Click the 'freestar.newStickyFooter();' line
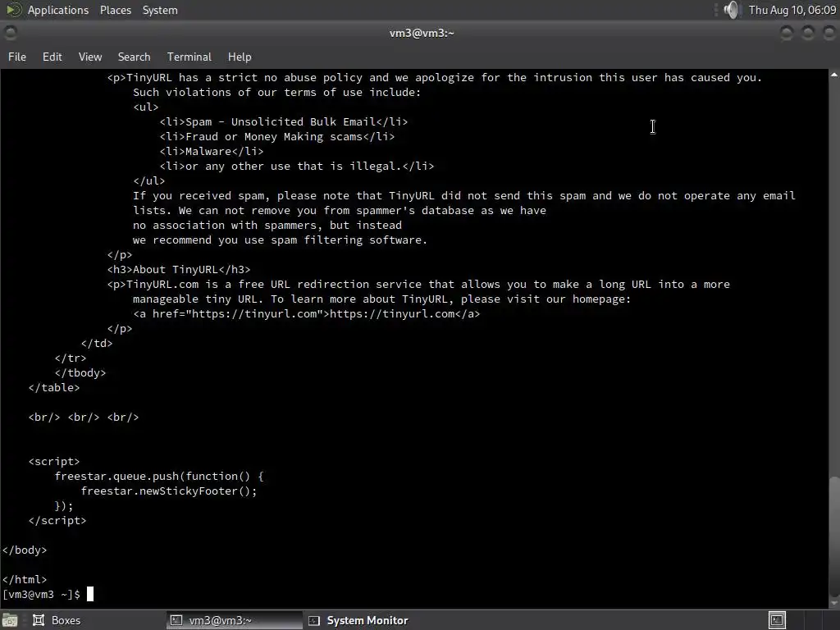The image size is (840, 630). click(x=169, y=491)
